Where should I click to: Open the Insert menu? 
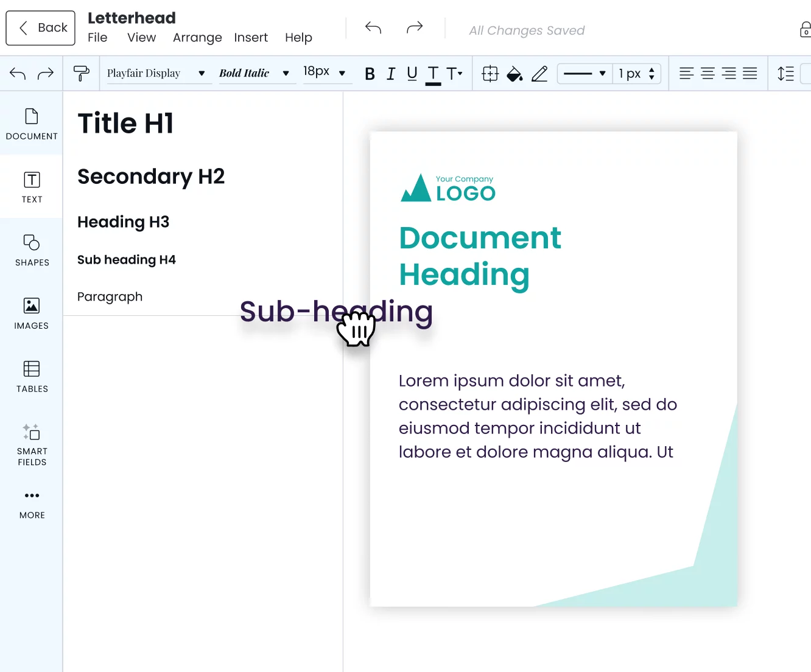pyautogui.click(x=251, y=38)
